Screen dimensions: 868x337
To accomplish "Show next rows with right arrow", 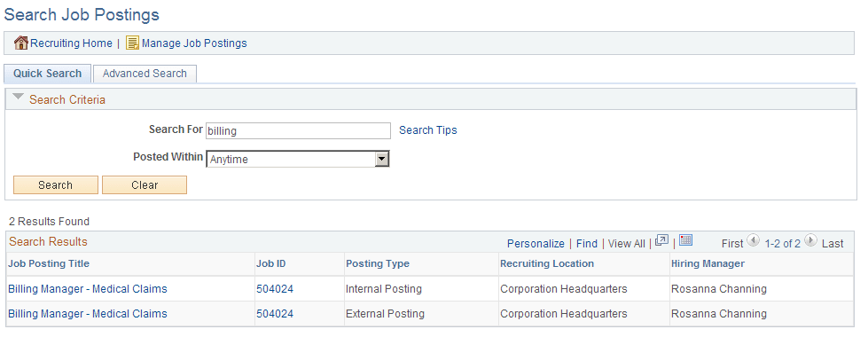I will [810, 240].
